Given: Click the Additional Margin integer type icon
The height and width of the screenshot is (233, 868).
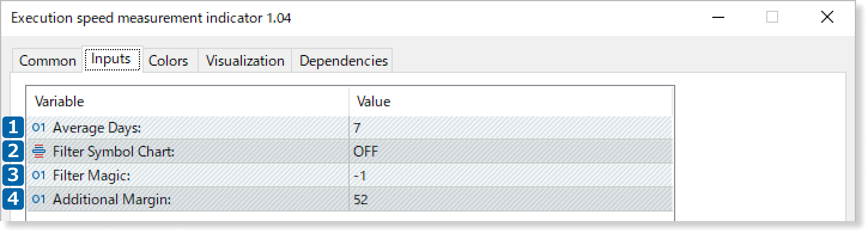Looking at the screenshot, I should (39, 200).
